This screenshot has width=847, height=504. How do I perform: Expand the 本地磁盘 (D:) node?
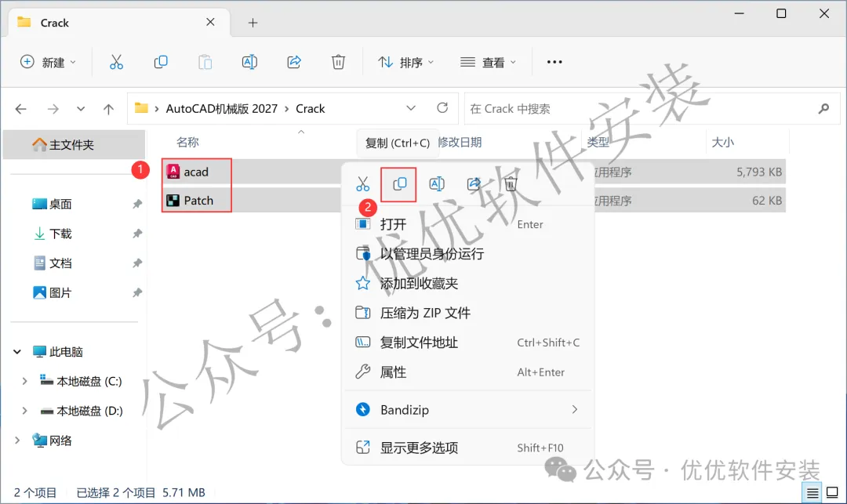click(24, 412)
